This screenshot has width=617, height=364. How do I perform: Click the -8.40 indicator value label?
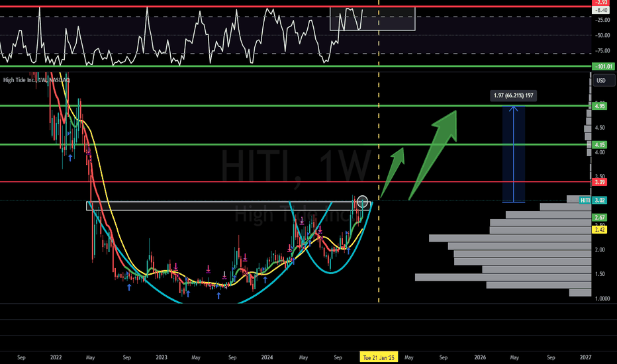601,10
